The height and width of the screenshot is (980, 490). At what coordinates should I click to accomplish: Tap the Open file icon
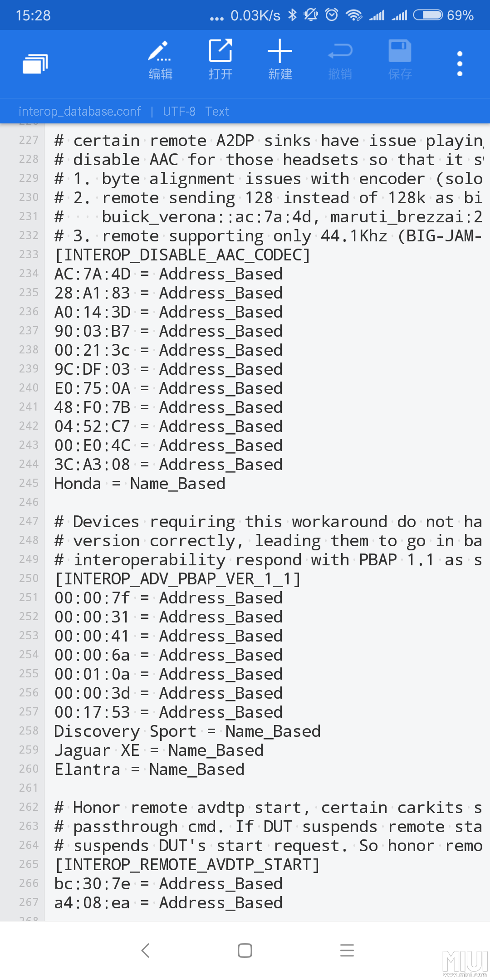click(x=220, y=60)
